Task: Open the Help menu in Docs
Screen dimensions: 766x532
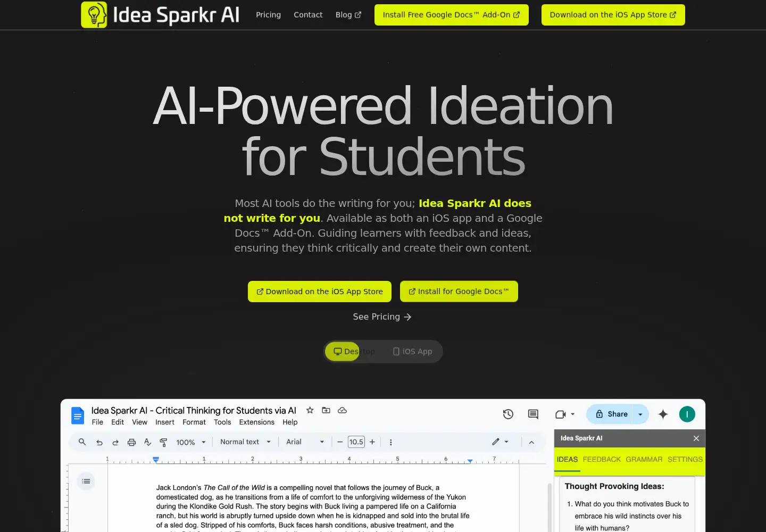Action: coord(290,422)
